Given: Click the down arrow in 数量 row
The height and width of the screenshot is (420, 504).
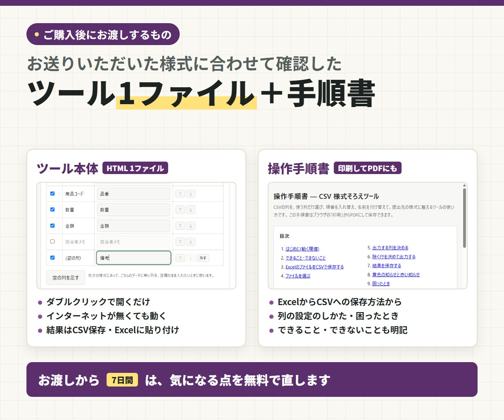Looking at the screenshot, I should [190, 210].
